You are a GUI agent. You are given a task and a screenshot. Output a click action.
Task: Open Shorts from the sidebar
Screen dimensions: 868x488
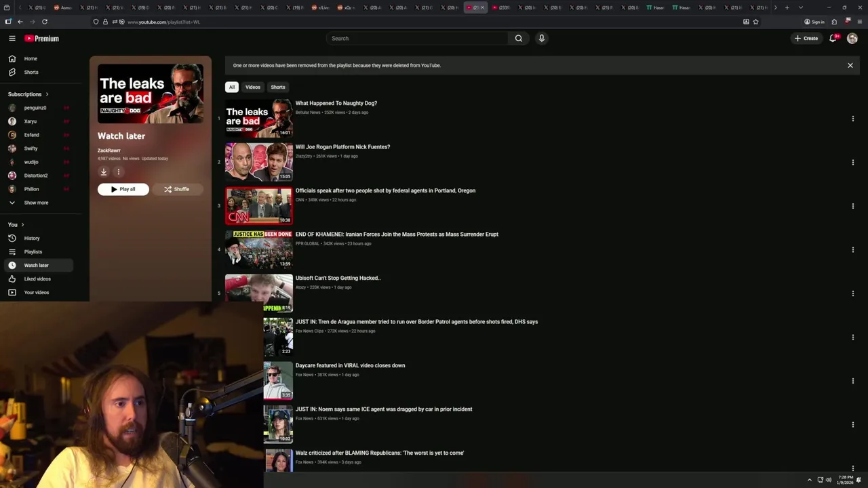[38, 73]
